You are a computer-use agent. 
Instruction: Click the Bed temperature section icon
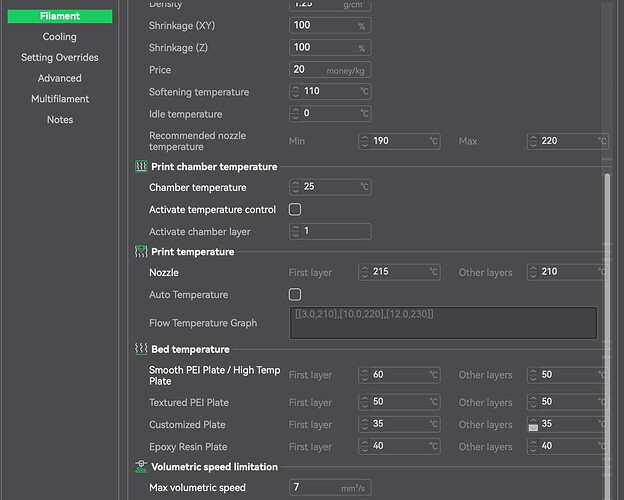[x=141, y=349]
